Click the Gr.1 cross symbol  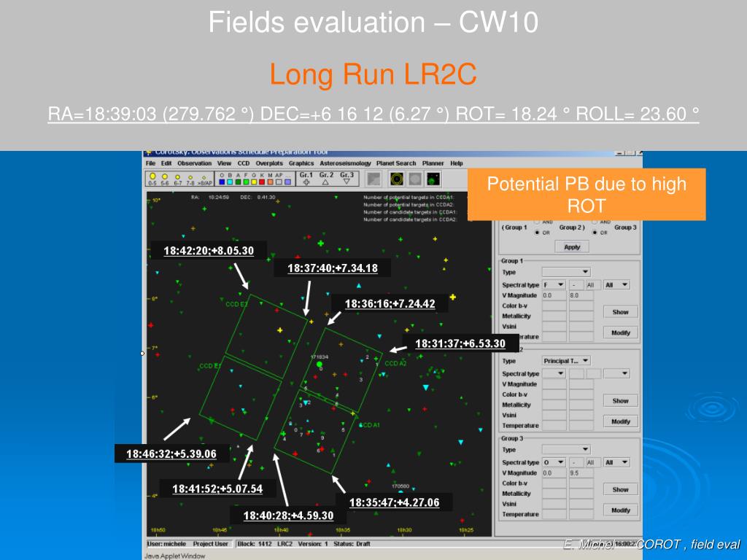pos(306,182)
